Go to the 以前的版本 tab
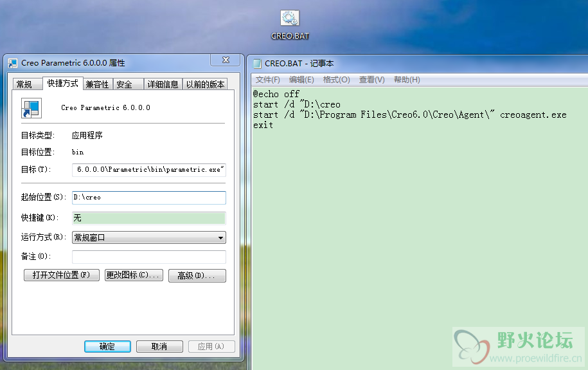Image resolution: width=588 pixels, height=370 pixels. click(x=205, y=84)
